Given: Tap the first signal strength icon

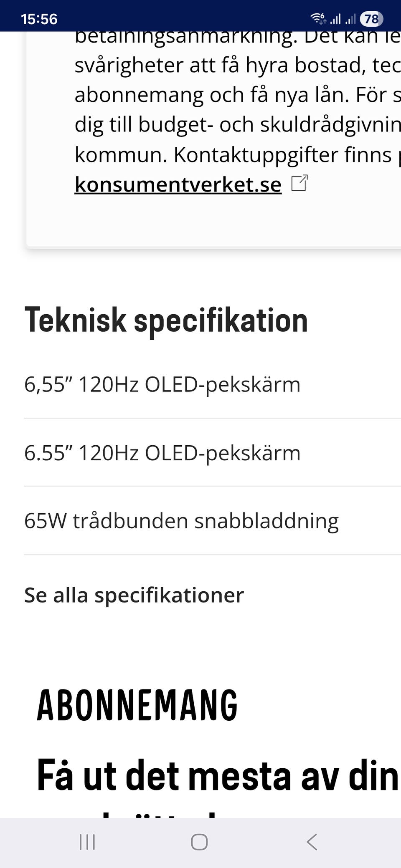Looking at the screenshot, I should point(335,19).
